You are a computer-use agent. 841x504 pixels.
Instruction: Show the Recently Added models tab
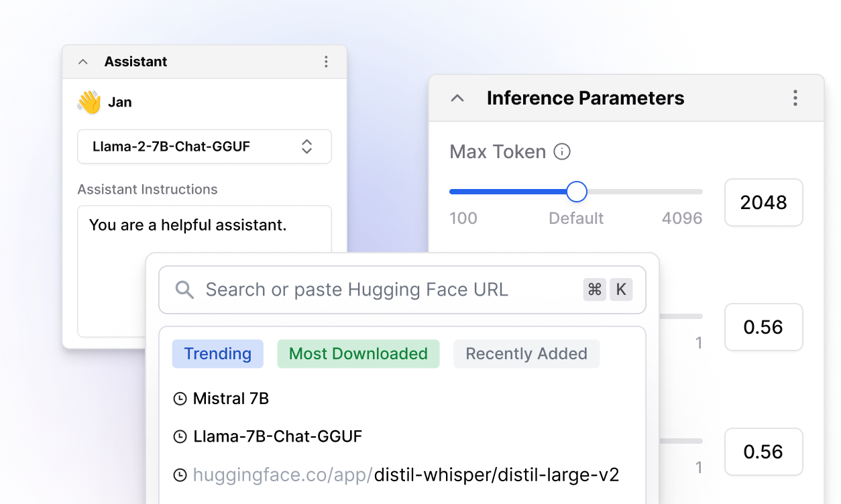tap(526, 354)
